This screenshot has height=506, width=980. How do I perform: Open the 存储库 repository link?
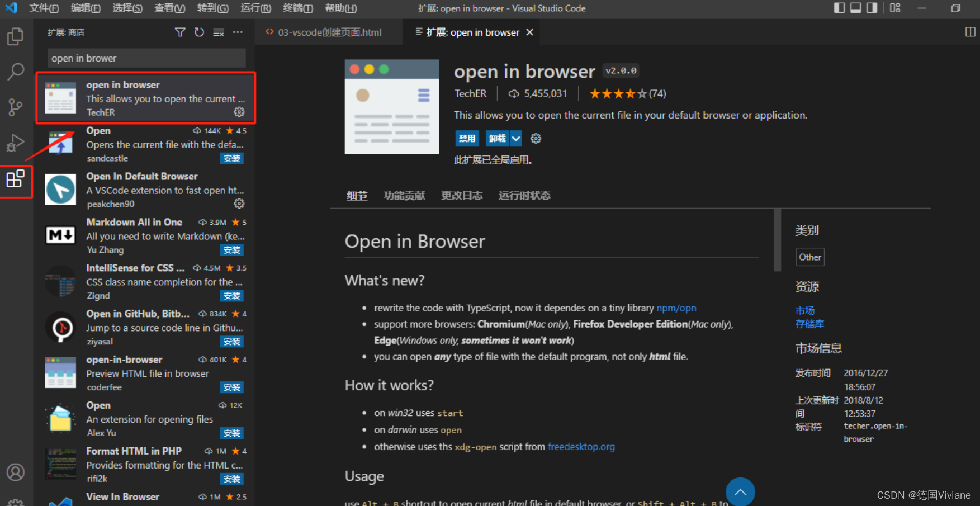pyautogui.click(x=809, y=324)
